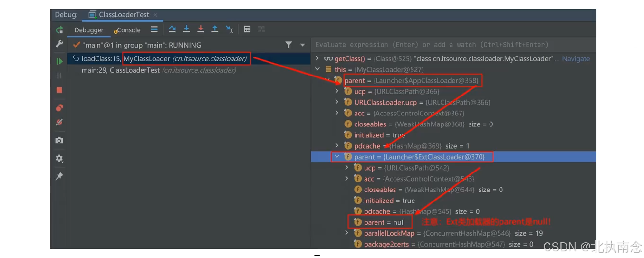Select package2certs = {ConcurrentHashMap@547} row
This screenshot has width=644, height=258.
tap(453, 244)
